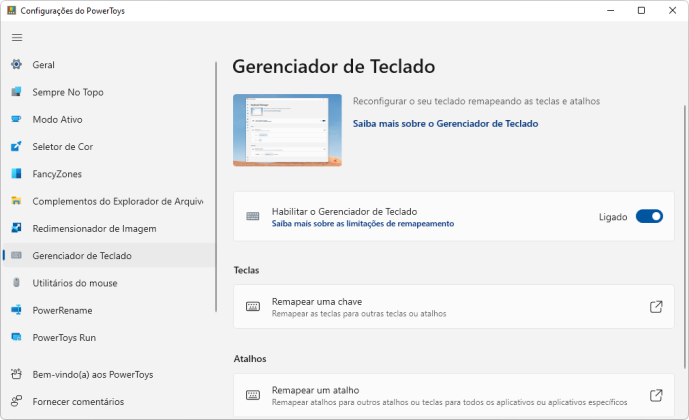Click the Gerenciador de Teclado page heading
The height and width of the screenshot is (420, 689).
point(334,67)
